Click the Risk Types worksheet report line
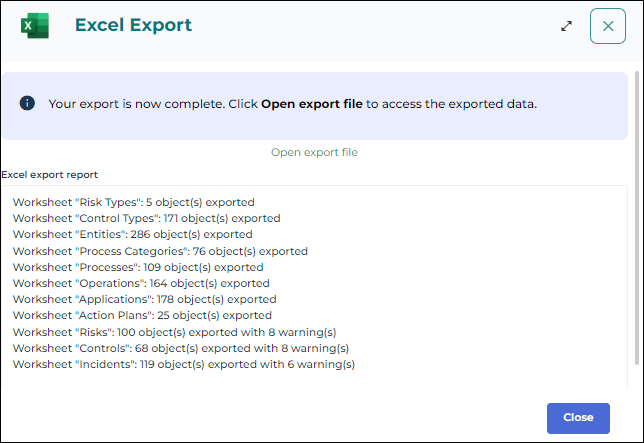Viewport: 644px width, 443px height. click(x=133, y=202)
